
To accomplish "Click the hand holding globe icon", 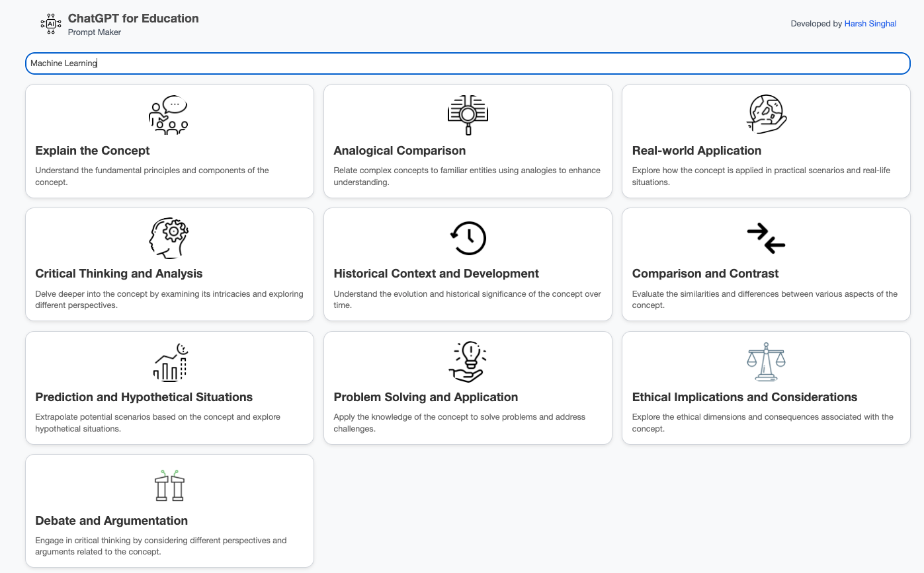I will [x=766, y=115].
